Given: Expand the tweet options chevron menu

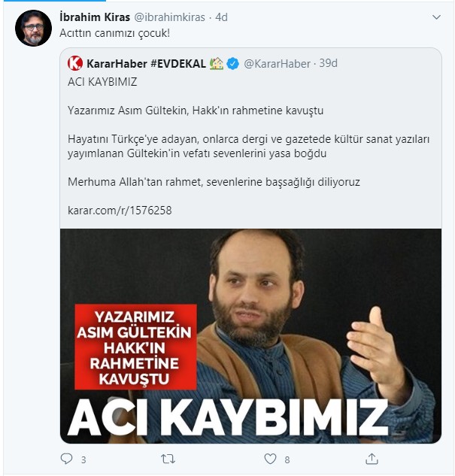Looking at the screenshot, I should click(436, 17).
